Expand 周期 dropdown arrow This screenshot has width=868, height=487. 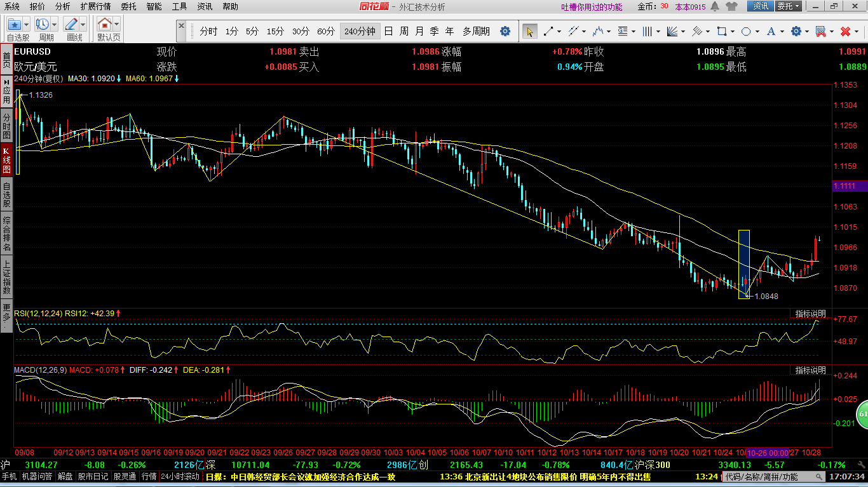(55, 25)
